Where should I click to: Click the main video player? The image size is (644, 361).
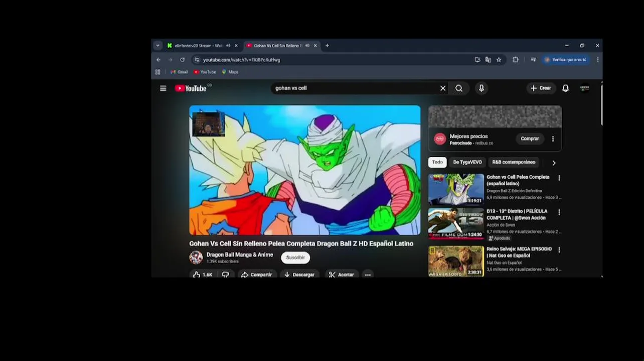(305, 170)
